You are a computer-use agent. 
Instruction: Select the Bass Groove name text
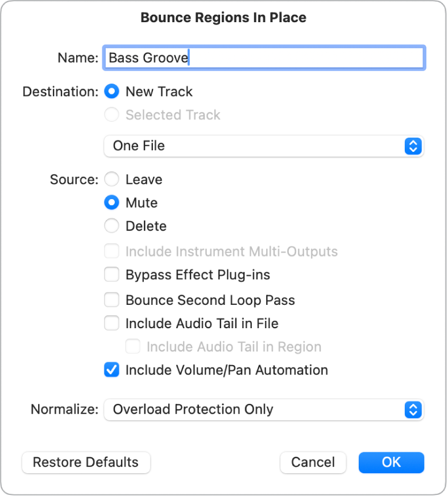(146, 57)
